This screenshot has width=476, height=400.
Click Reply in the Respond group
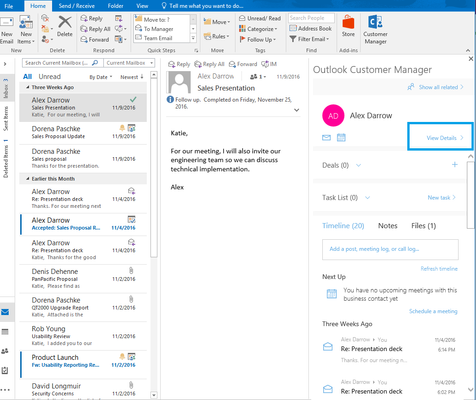coord(92,19)
